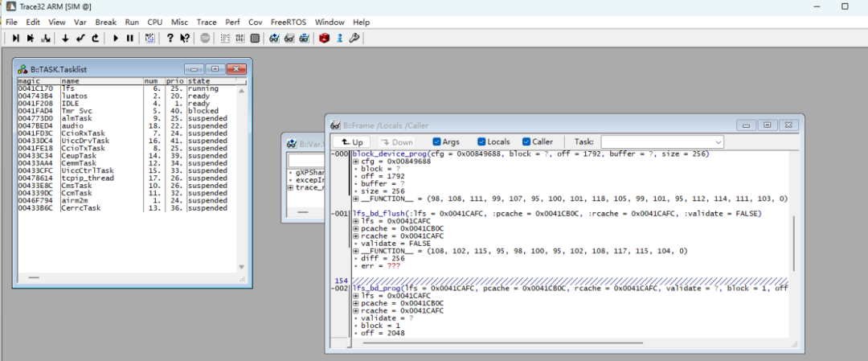Click Frame window glasses title icon
The image size is (868, 361).
[x=335, y=125]
